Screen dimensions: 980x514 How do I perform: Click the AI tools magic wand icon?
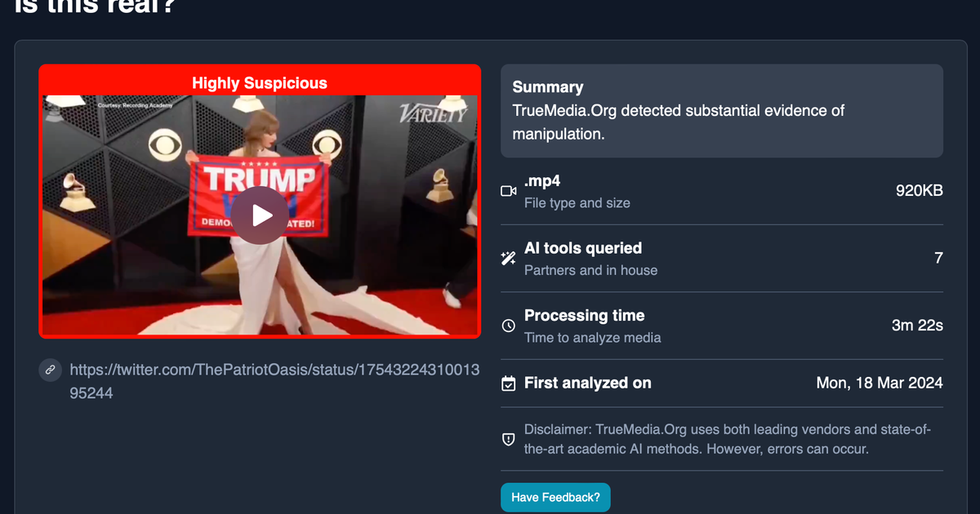click(x=508, y=259)
